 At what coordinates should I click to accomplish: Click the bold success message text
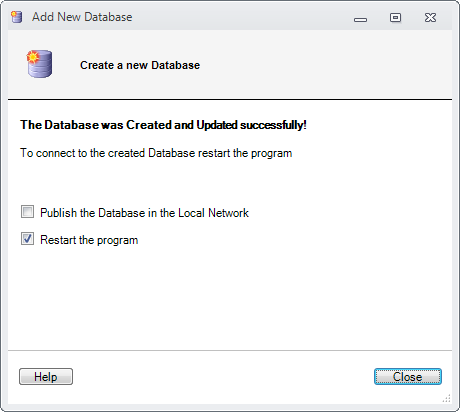click(163, 125)
